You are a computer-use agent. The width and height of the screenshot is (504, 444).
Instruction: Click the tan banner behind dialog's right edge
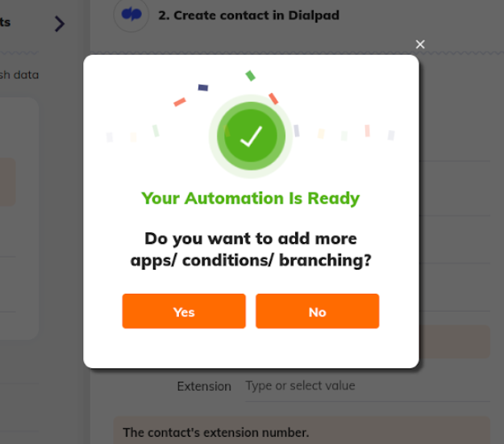pyautogui.click(x=455, y=341)
